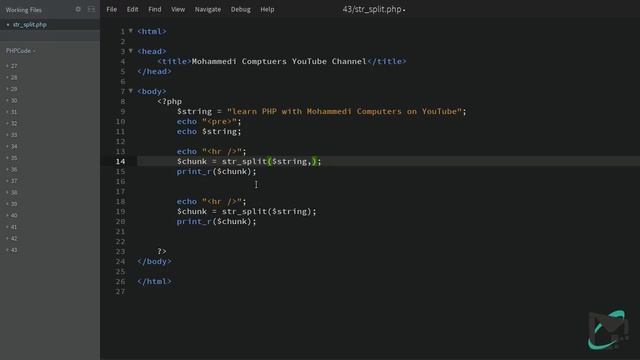640x360 pixels.
Task: Click line number 14 in gutter
Action: coord(120,161)
